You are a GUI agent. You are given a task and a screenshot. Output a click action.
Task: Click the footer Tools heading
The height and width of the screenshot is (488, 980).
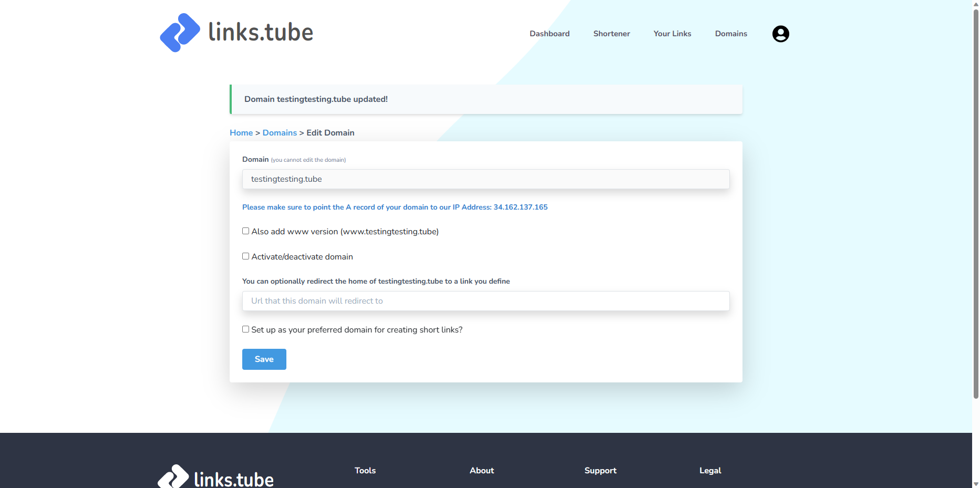point(365,471)
